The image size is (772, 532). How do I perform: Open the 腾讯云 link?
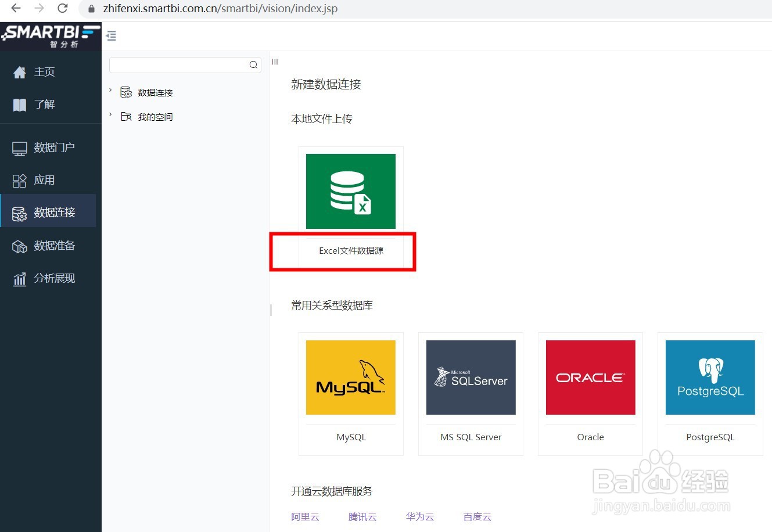coord(362,517)
